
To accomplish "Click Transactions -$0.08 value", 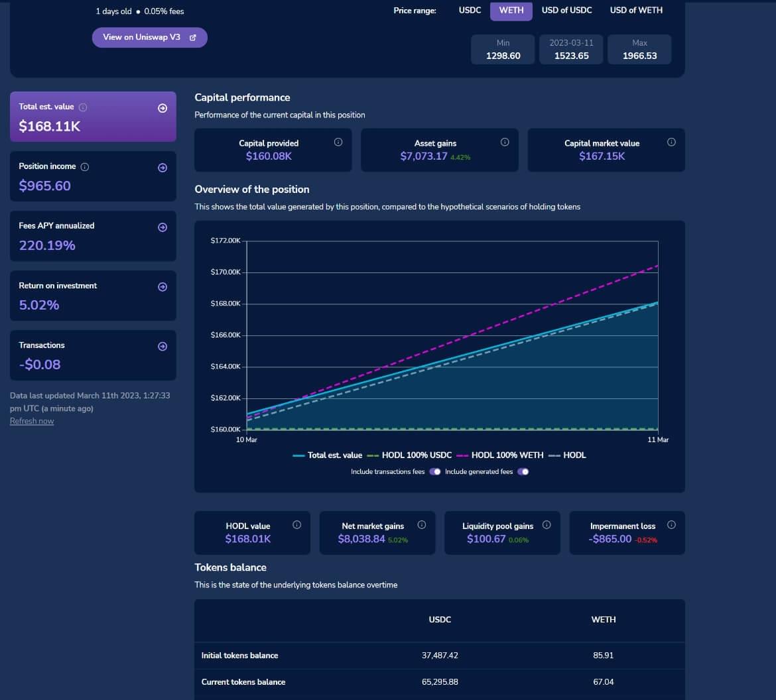I will (x=40, y=365).
